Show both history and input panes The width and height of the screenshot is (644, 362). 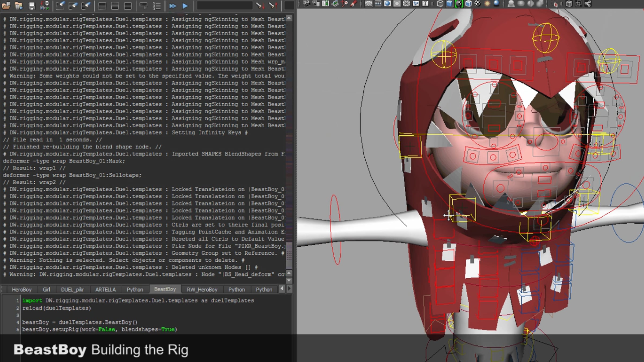pos(128,6)
